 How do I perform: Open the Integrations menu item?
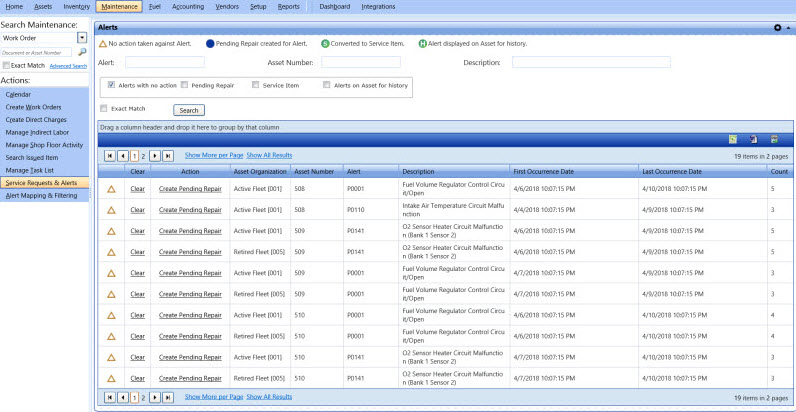[378, 7]
